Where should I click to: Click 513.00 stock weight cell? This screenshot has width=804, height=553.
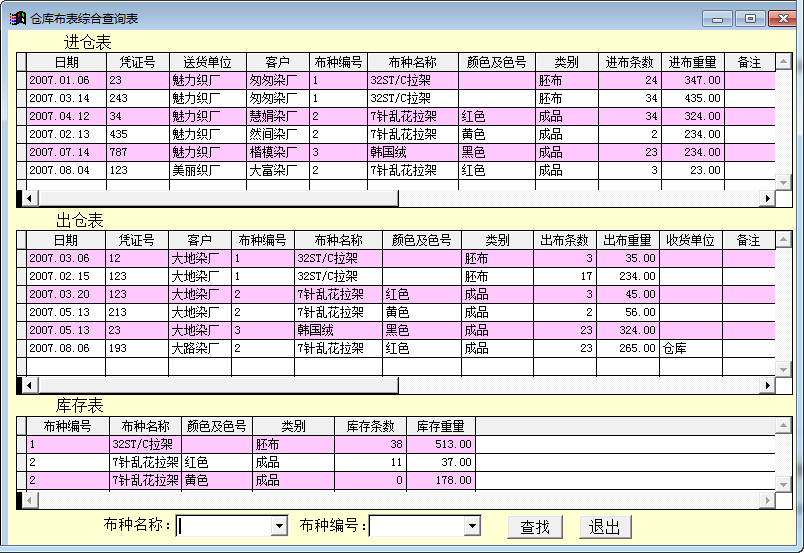[441, 444]
